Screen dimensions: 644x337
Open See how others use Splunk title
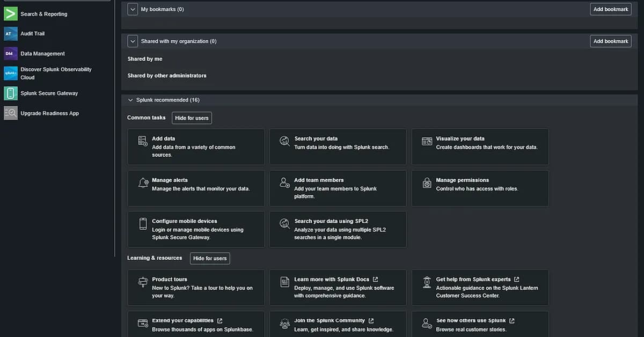471,321
